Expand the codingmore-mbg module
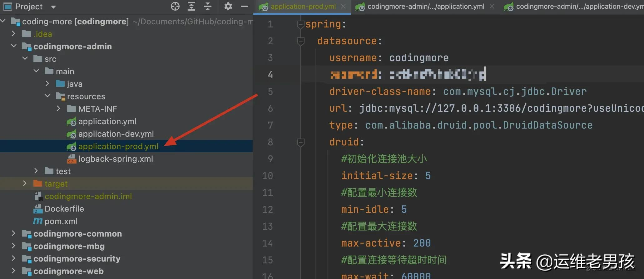 coord(13,246)
